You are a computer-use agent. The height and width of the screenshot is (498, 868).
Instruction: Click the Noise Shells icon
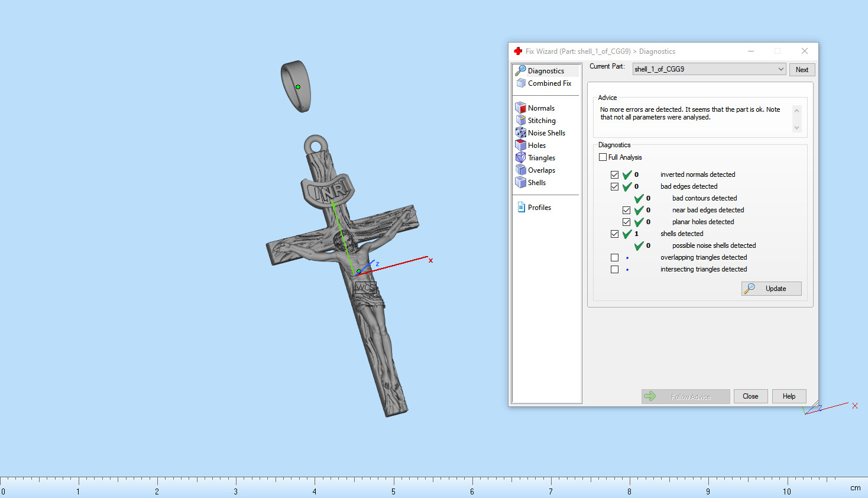tap(520, 132)
